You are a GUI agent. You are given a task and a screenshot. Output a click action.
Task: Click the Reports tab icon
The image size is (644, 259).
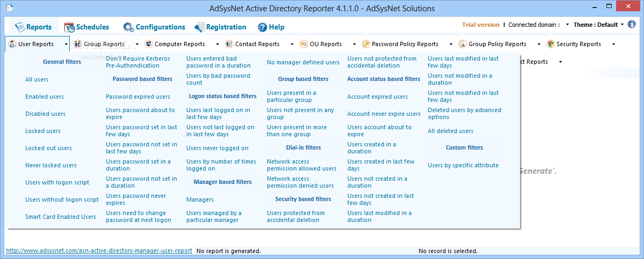click(19, 27)
